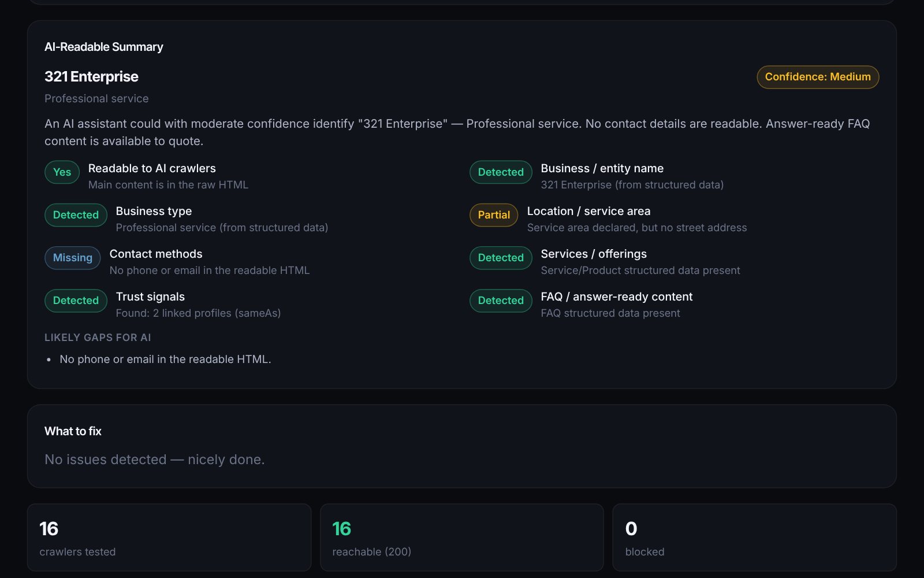
Task: Select the 321 Enterprise heading
Action: pos(91,76)
